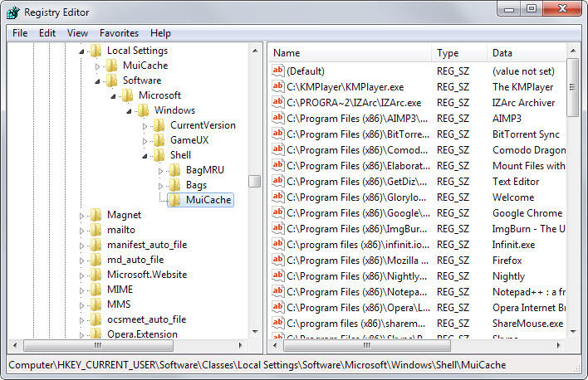Click the Bags folder icon
Image resolution: width=588 pixels, height=380 pixels.
(x=174, y=185)
